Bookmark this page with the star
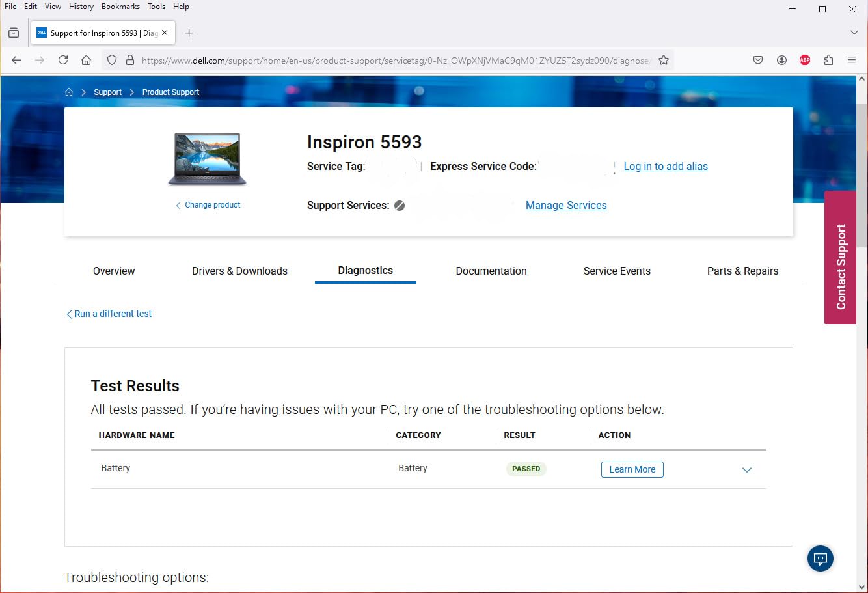The width and height of the screenshot is (868, 593). (x=664, y=60)
